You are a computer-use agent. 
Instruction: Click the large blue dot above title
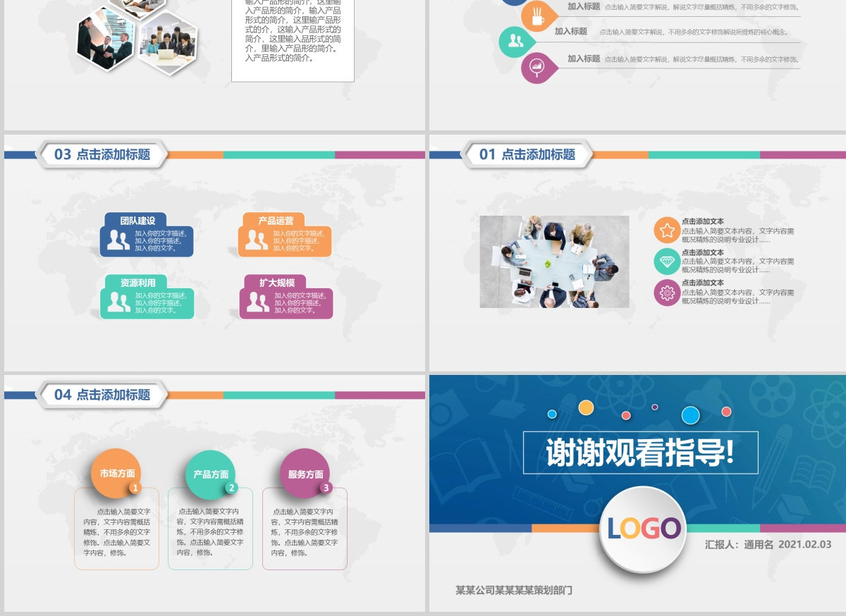coord(691,415)
